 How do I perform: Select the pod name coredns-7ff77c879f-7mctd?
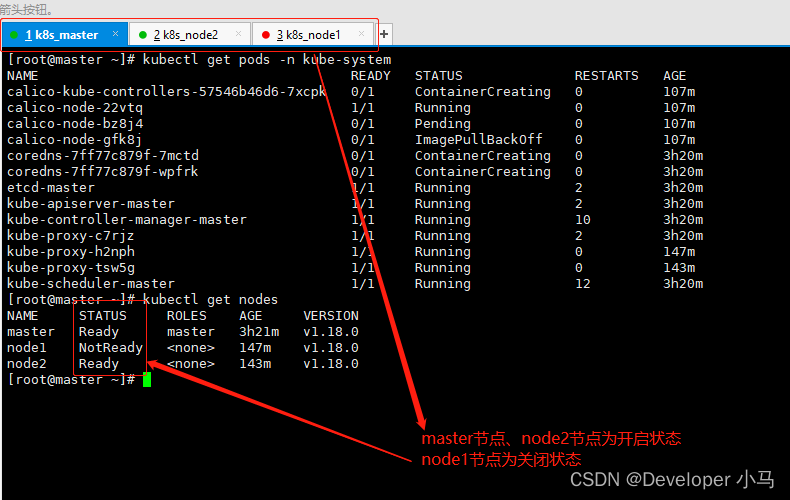click(103, 156)
